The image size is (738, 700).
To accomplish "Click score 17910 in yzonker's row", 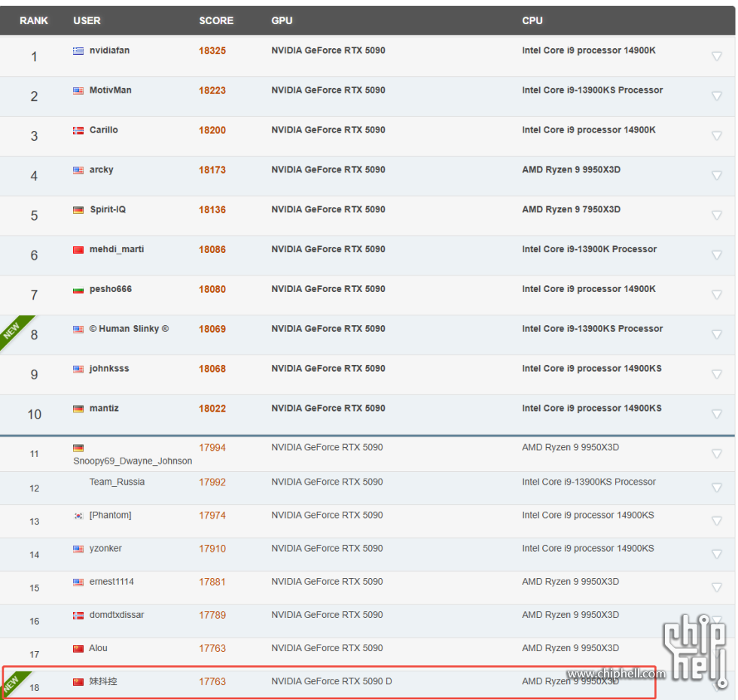I will pyautogui.click(x=212, y=549).
